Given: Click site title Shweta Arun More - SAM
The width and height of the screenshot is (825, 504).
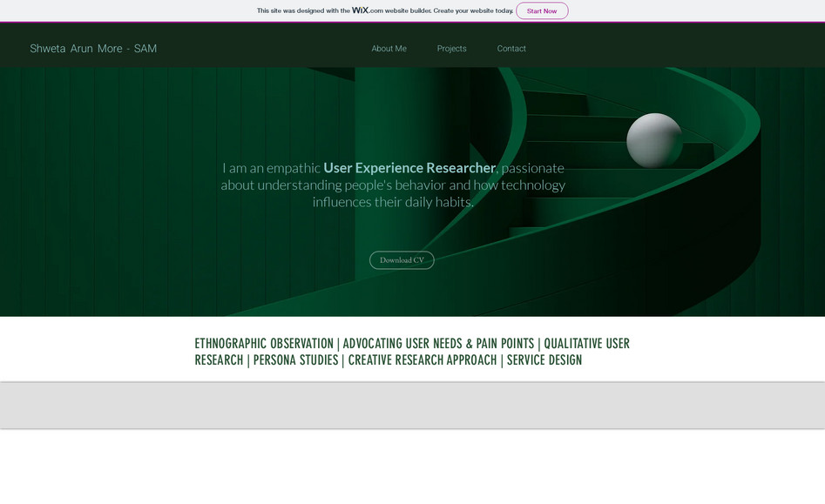Looking at the screenshot, I should [93, 49].
